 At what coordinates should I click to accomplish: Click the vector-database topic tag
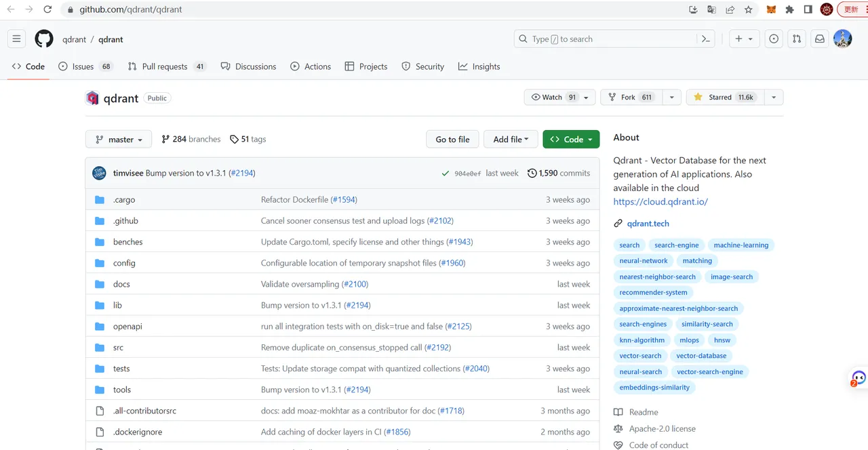click(x=701, y=356)
